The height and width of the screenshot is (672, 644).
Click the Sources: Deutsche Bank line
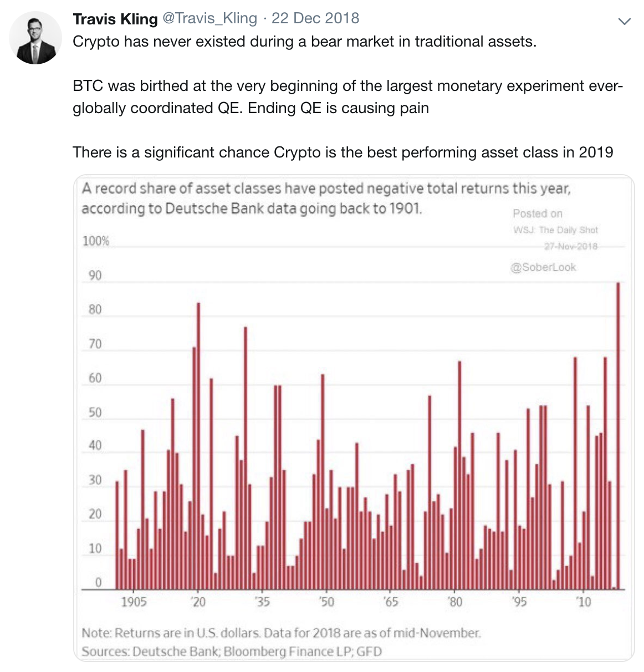232,651
